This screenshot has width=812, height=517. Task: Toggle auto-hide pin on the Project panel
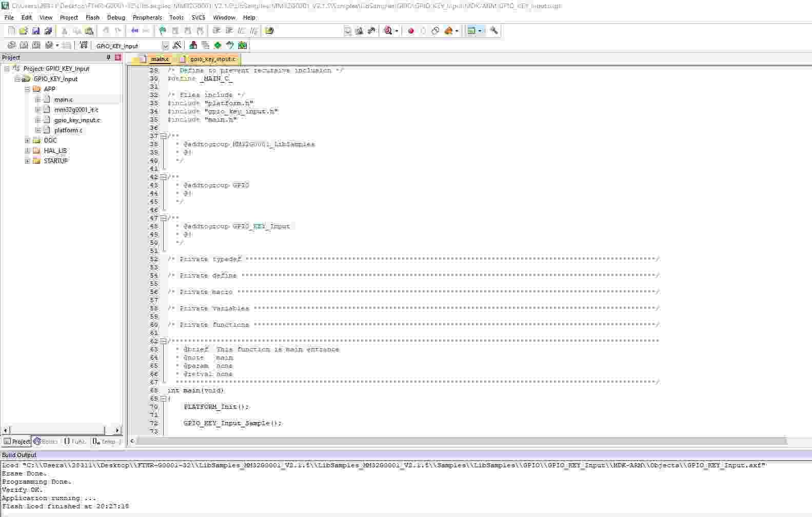coord(108,57)
